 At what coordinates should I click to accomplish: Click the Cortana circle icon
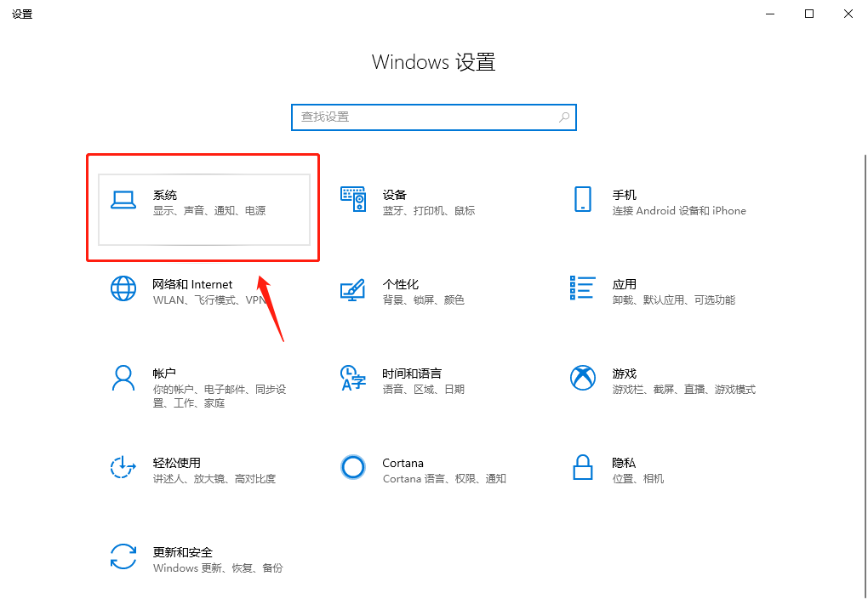pyautogui.click(x=353, y=468)
